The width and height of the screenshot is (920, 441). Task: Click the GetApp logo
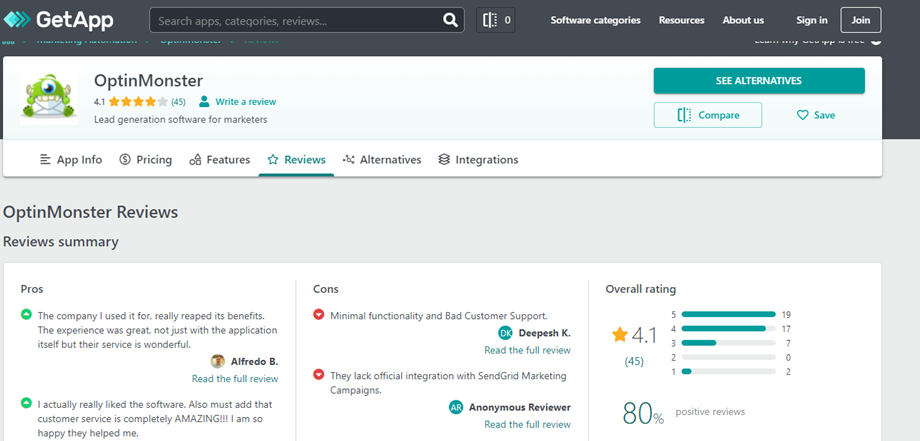coord(59,20)
